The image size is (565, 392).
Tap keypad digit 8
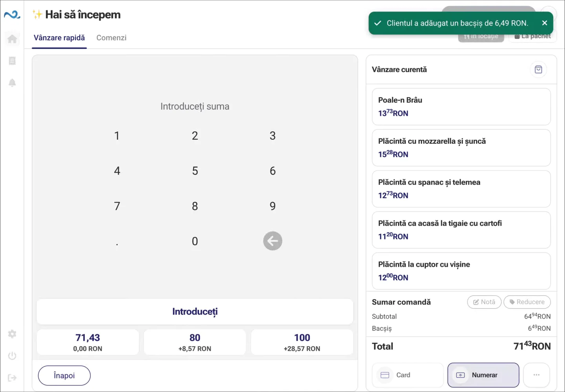195,206
